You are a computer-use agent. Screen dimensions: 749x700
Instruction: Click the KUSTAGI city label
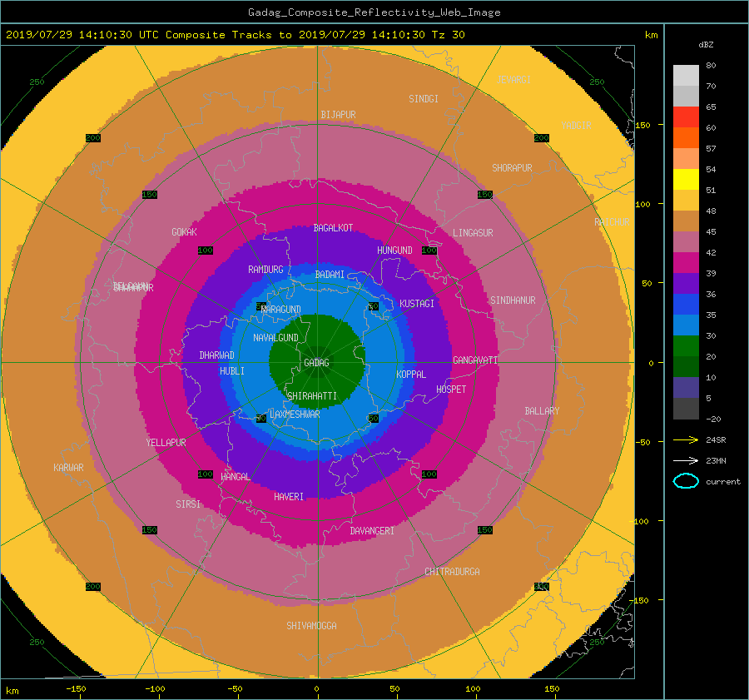pos(417,304)
